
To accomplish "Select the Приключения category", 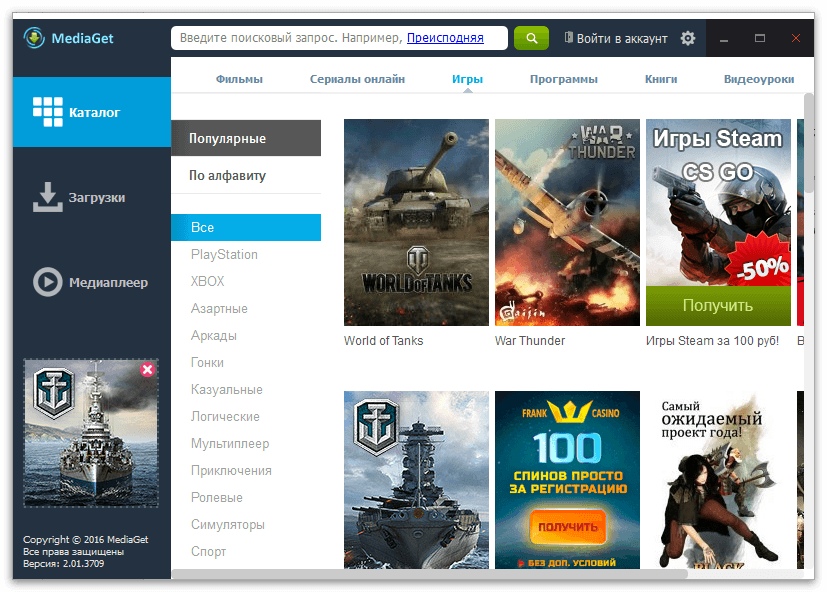I will (231, 471).
